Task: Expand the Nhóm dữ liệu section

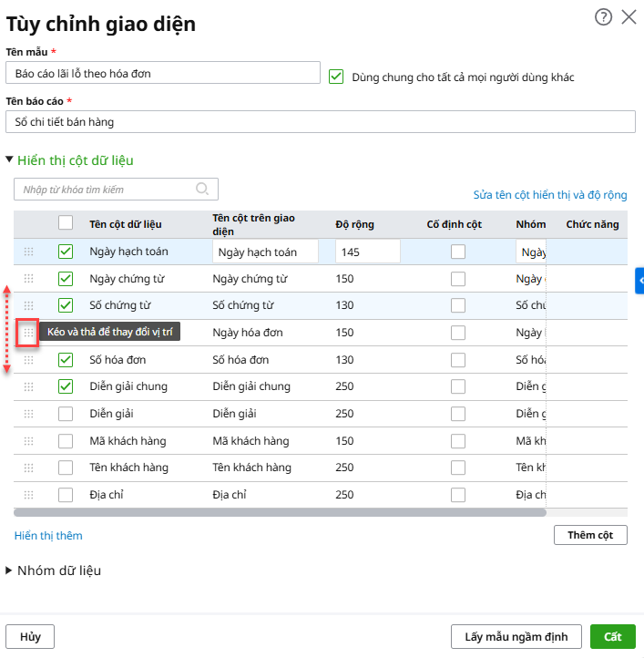Action: click(x=10, y=571)
